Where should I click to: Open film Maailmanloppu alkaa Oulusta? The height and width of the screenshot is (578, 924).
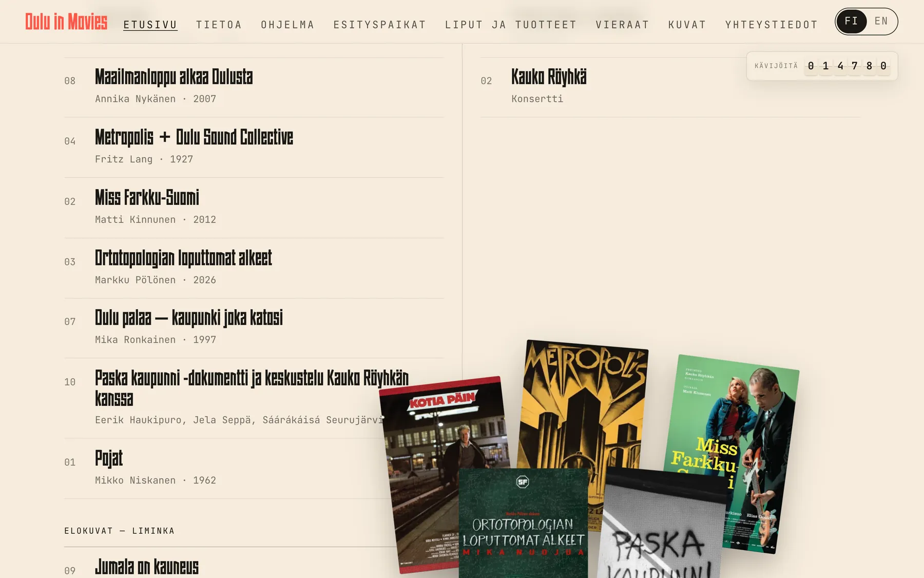[174, 77]
